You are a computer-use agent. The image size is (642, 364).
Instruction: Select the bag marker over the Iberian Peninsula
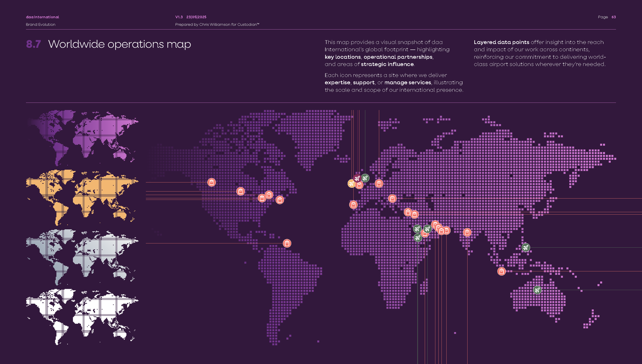(x=353, y=205)
